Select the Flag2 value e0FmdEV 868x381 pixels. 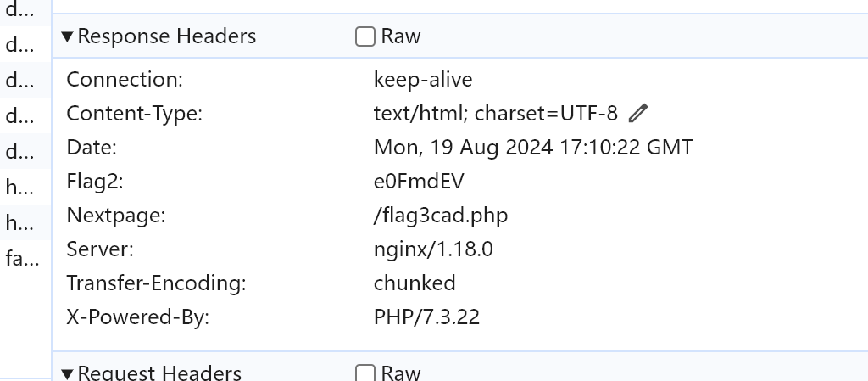(x=419, y=182)
